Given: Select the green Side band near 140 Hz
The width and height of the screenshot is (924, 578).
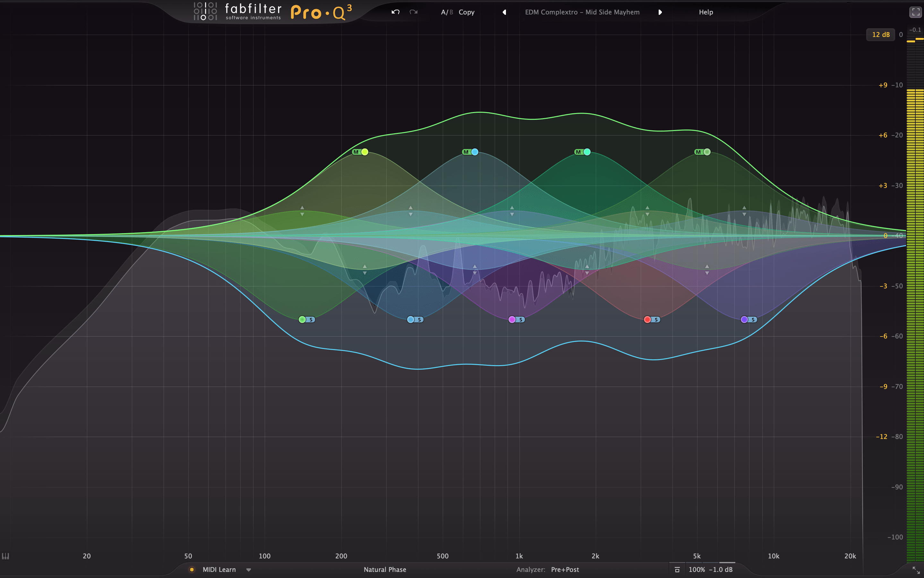Looking at the screenshot, I should point(302,319).
